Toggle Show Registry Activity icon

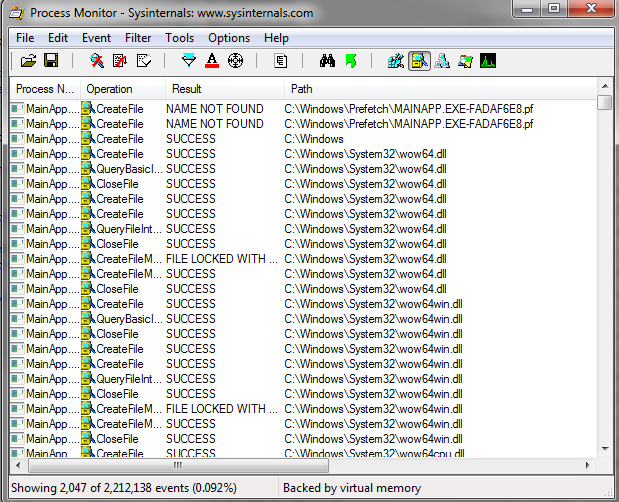[x=396, y=61]
